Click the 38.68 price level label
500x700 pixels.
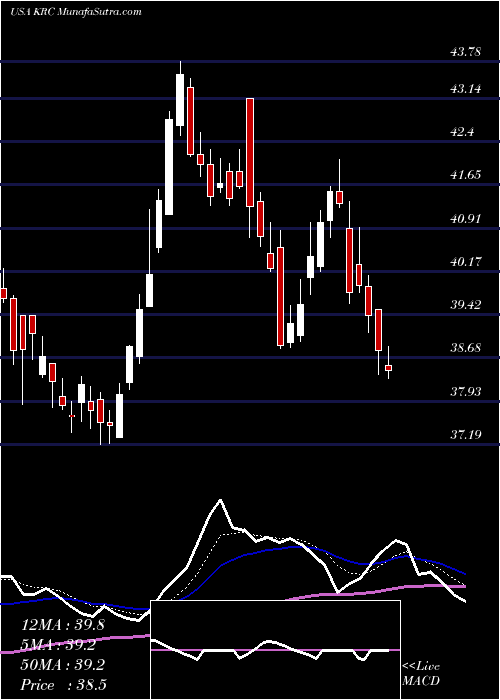(466, 347)
